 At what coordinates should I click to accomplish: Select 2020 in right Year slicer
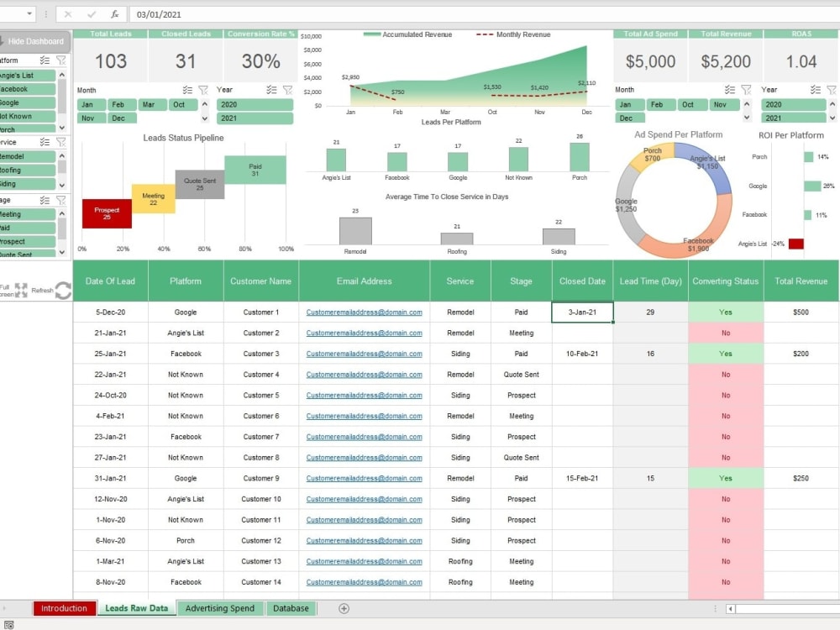tap(795, 104)
